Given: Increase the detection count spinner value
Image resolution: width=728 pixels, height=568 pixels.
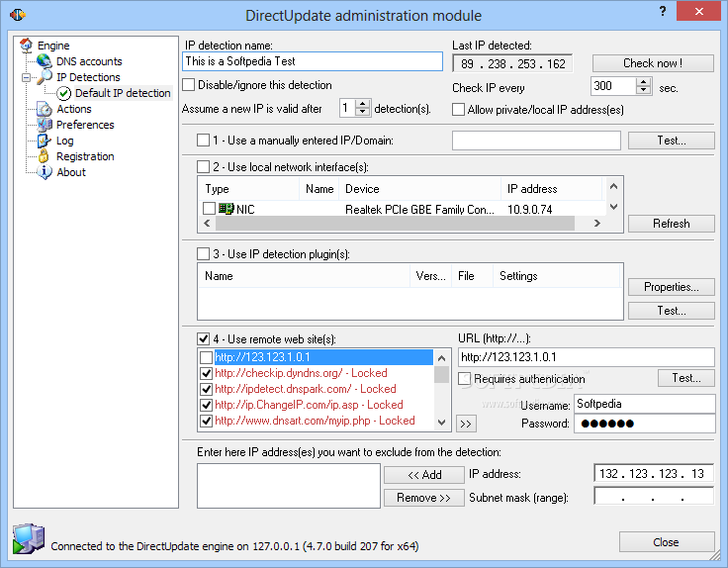Looking at the screenshot, I should (x=363, y=104).
